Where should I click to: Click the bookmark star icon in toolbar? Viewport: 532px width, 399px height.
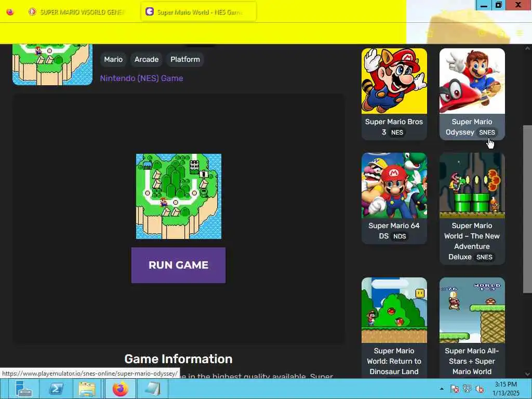[x=430, y=33]
